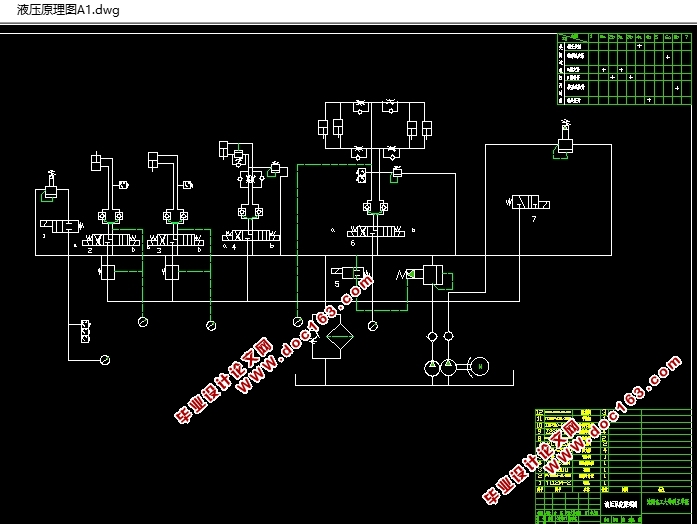
Task: Select the directional valve numbered 4
Action: pyautogui.click(x=251, y=236)
